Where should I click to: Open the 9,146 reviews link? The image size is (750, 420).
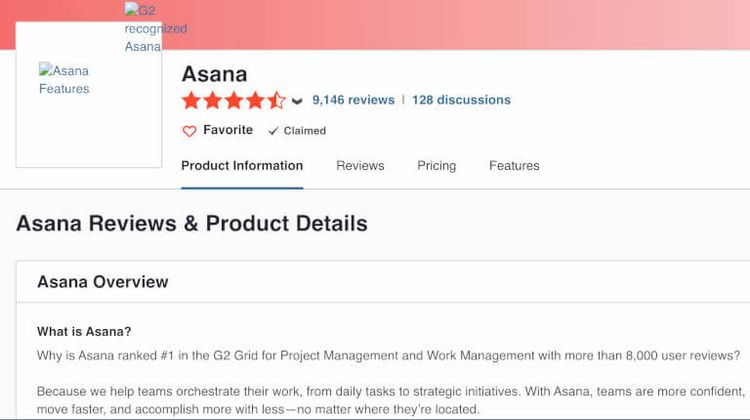point(353,100)
